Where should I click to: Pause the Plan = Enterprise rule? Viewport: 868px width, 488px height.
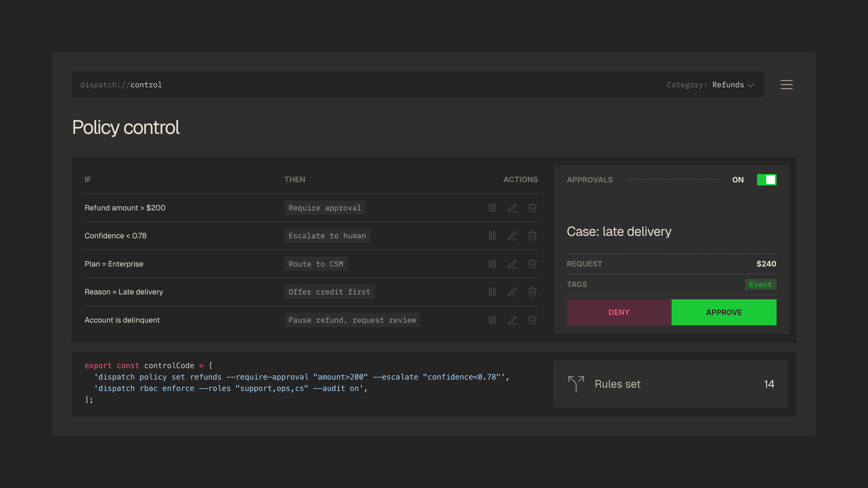coord(492,264)
